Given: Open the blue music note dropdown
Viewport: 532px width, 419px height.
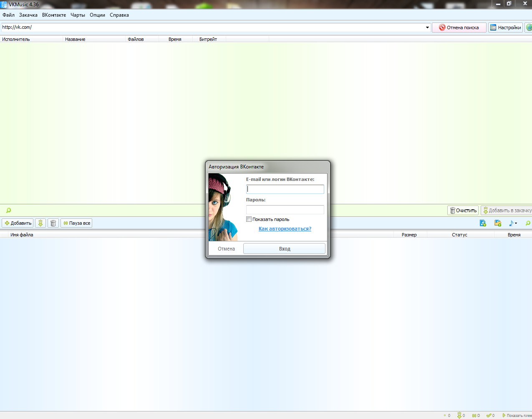Looking at the screenshot, I should click(x=513, y=223).
